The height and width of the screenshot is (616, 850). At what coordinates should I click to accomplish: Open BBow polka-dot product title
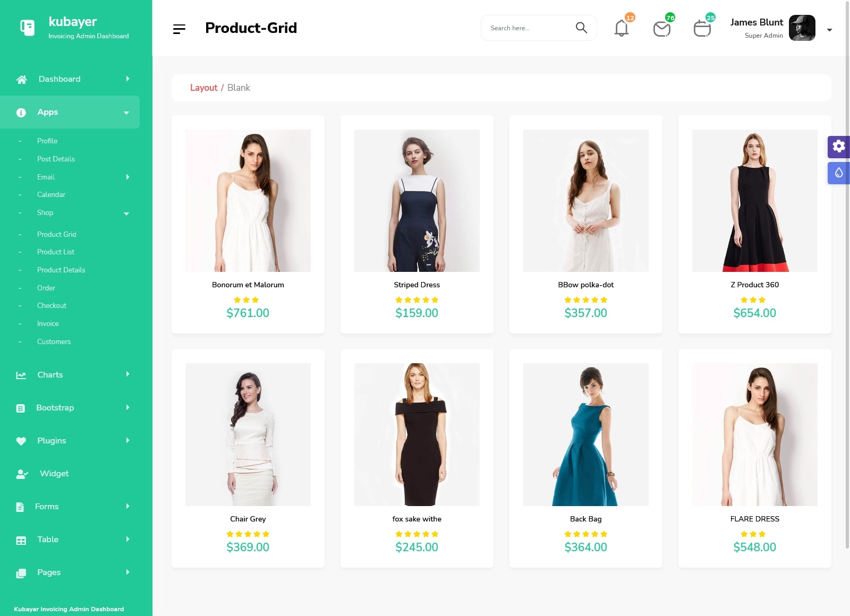point(586,285)
